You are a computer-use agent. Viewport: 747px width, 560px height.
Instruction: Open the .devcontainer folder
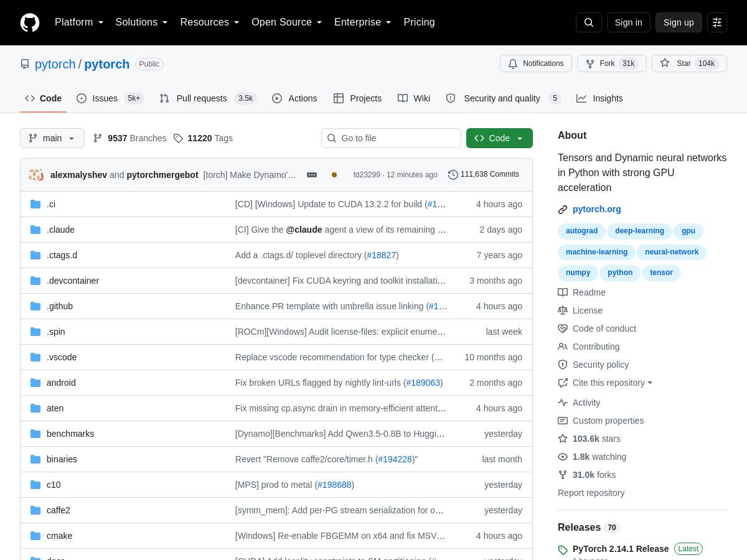click(x=73, y=281)
